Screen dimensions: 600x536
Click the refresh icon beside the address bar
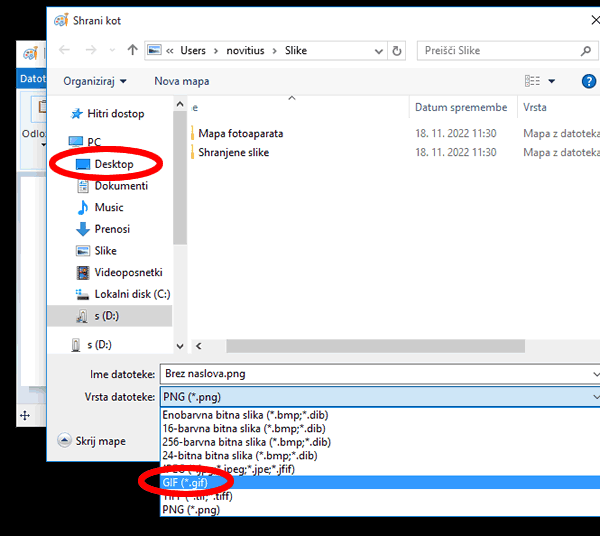tap(397, 51)
